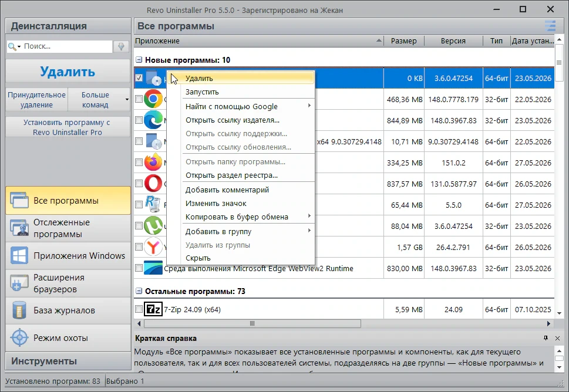Image resolution: width=569 pixels, height=392 pixels.
Task: Click the Microsoft Edge icon in the program list
Action: [x=153, y=120]
